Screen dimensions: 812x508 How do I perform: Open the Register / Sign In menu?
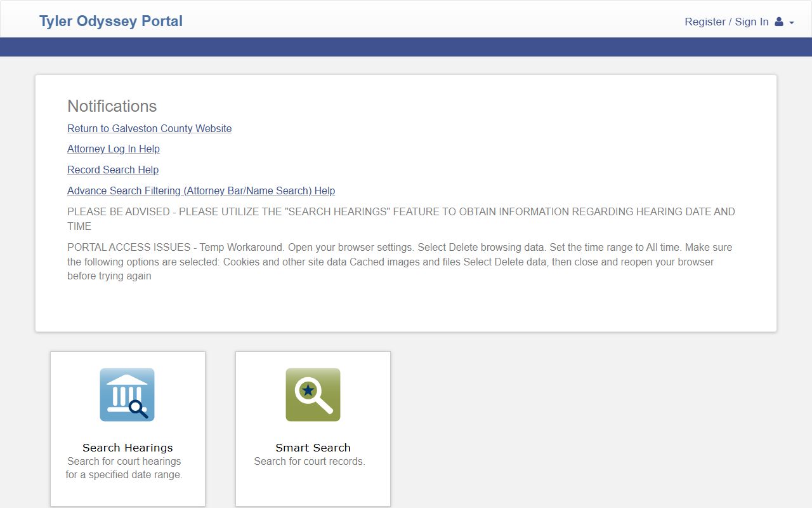click(726, 22)
